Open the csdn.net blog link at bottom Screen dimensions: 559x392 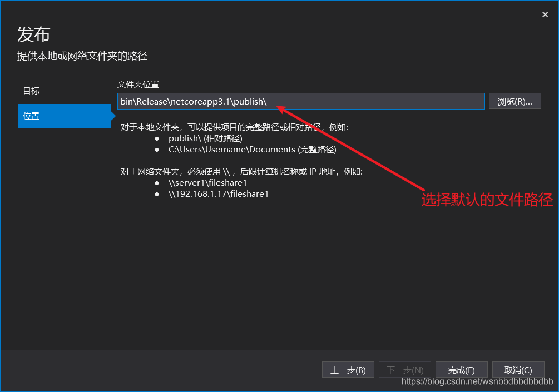[477, 382]
